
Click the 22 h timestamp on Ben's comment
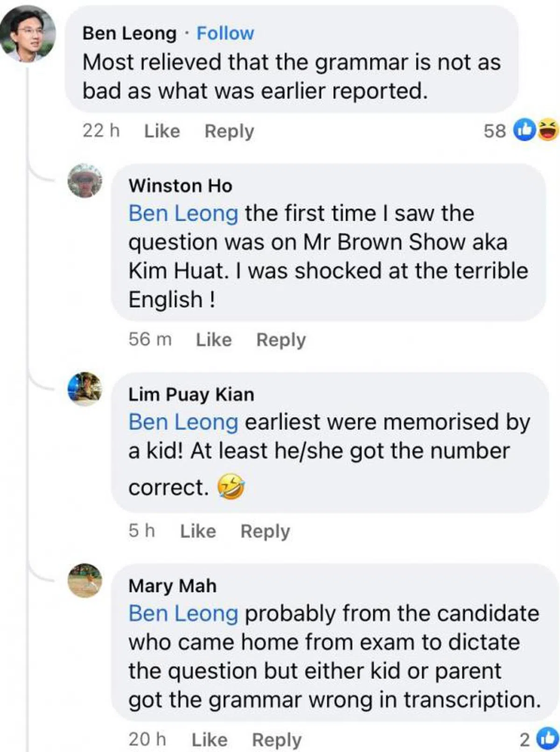pyautogui.click(x=101, y=131)
